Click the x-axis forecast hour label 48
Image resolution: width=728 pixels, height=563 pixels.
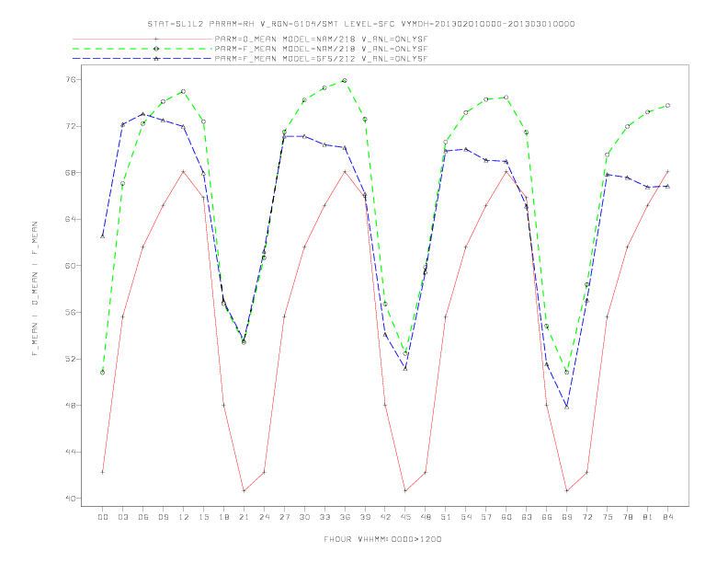[426, 517]
